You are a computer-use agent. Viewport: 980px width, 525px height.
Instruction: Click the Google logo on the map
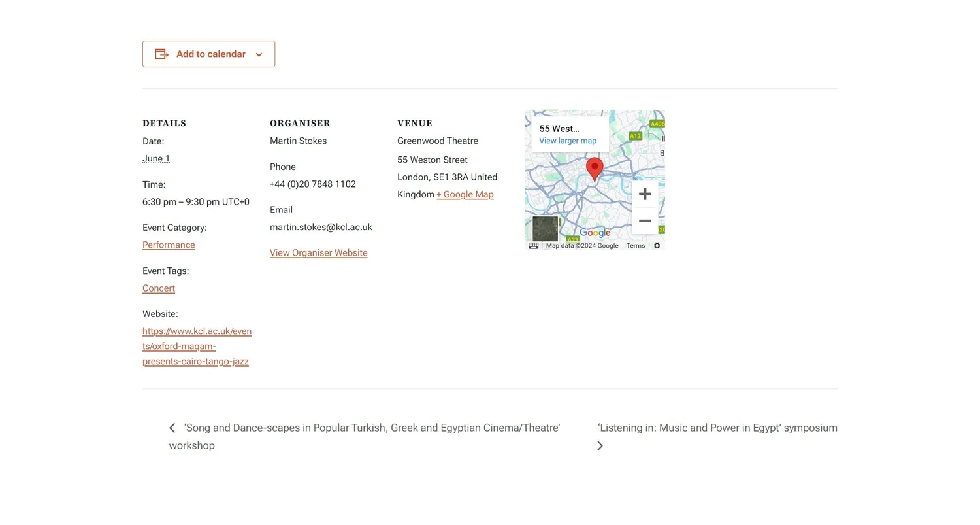(595, 233)
